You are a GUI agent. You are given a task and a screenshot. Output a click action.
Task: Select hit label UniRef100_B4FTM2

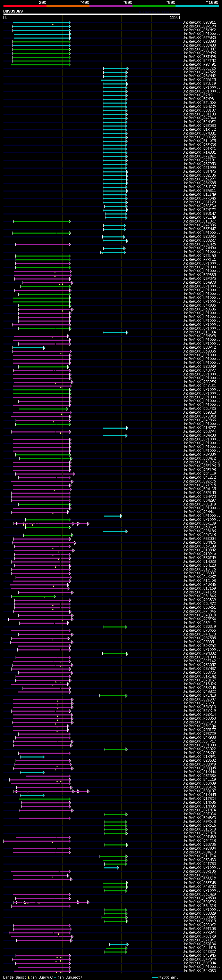(199, 60)
